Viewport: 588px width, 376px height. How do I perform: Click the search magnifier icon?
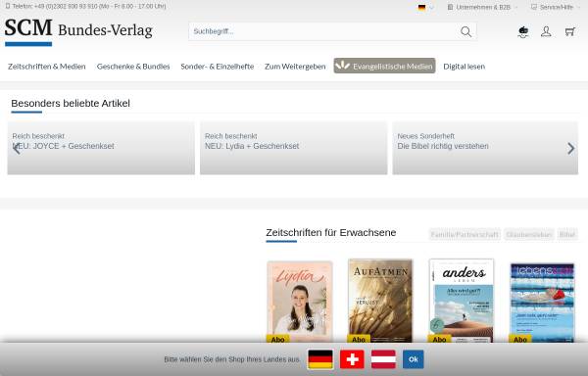click(x=465, y=31)
